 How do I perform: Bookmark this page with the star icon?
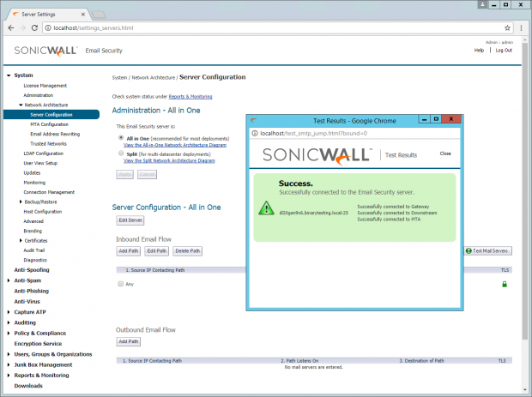pyautogui.click(x=507, y=27)
